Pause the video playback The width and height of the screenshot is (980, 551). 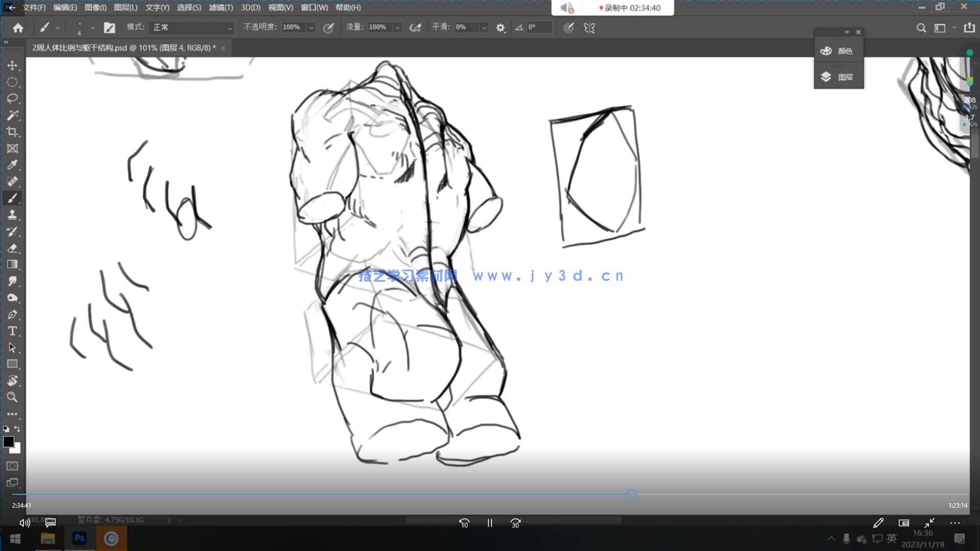[x=489, y=523]
